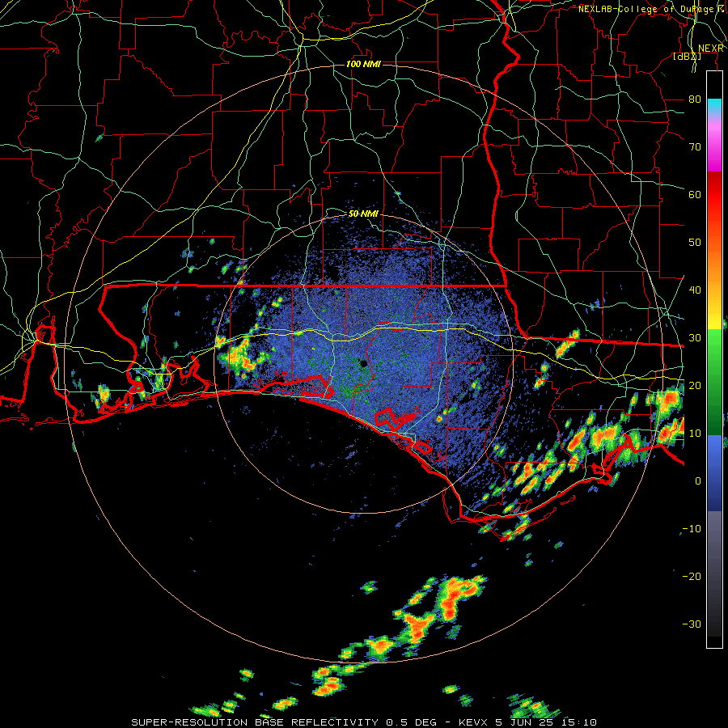Click the -10 label on dBZ scale
Image resolution: width=728 pixels, height=728 pixels.
(x=692, y=528)
